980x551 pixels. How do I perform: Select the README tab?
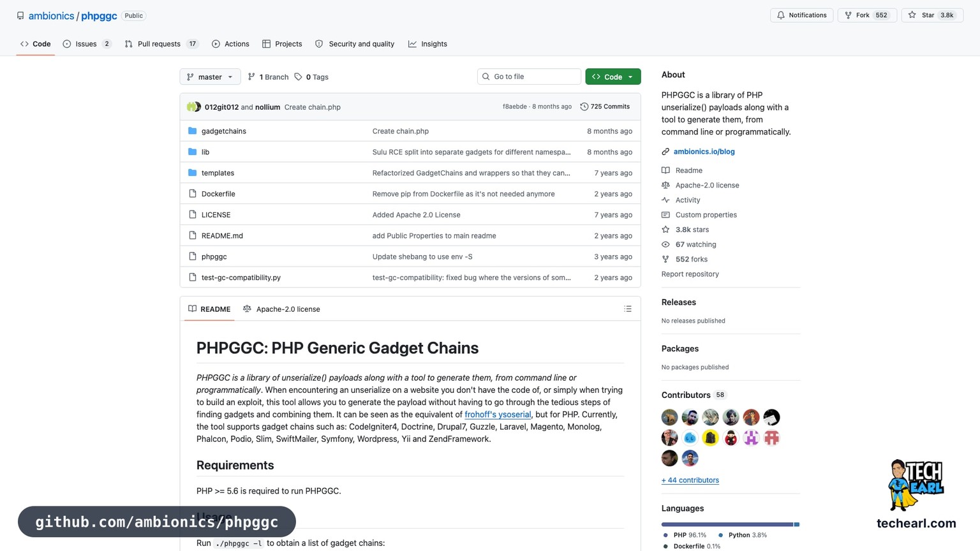point(209,309)
